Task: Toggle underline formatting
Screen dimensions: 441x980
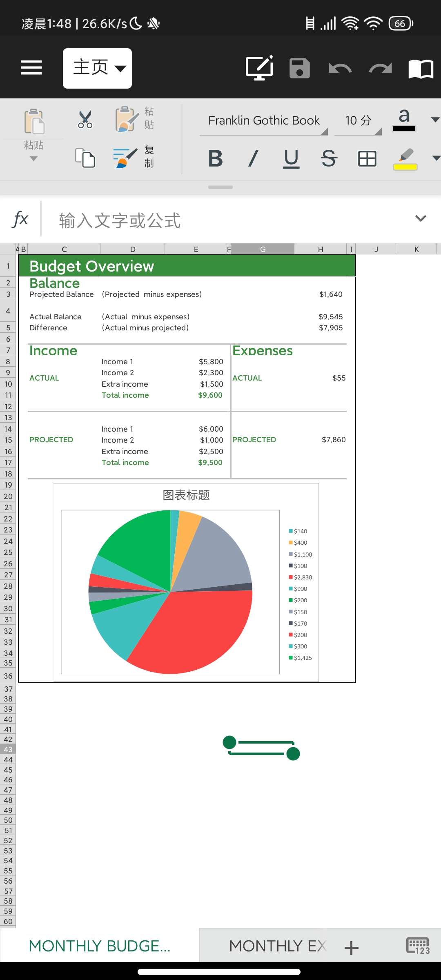Action: point(291,159)
